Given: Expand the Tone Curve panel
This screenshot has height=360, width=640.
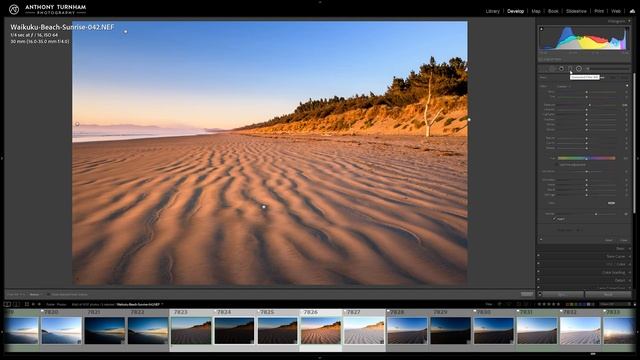Looking at the screenshot, I should pos(629,256).
